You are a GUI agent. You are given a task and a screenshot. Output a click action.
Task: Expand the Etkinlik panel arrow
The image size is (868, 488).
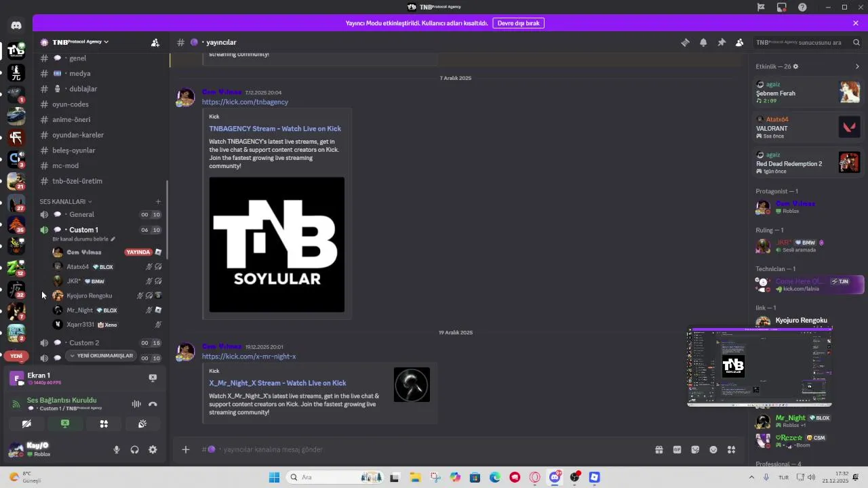[857, 66]
